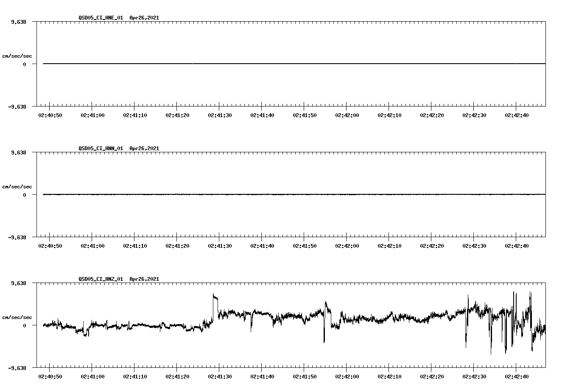
Task: Click the cm/sec/sec axis label of top plot
Action: pyautogui.click(x=17, y=56)
